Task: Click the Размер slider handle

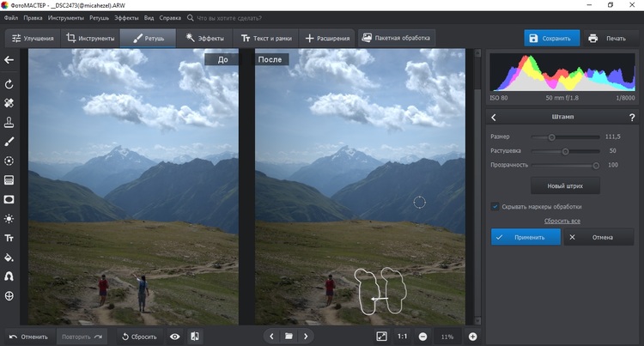Action: tap(551, 137)
